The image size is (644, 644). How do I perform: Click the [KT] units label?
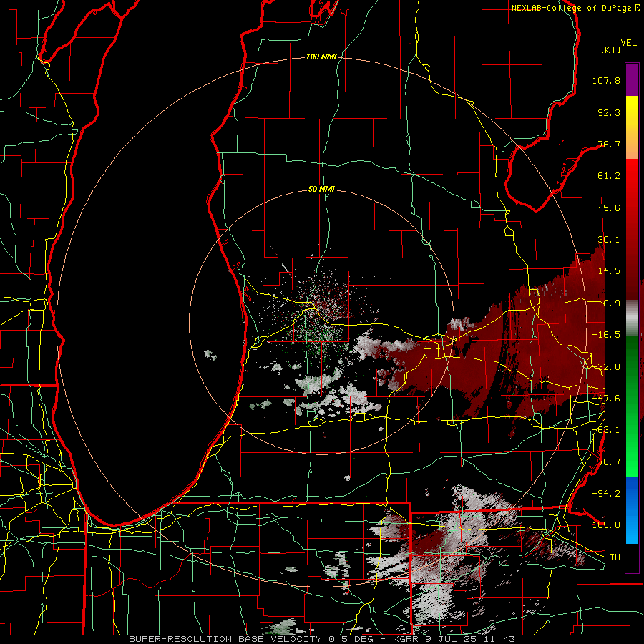[x=610, y=50]
